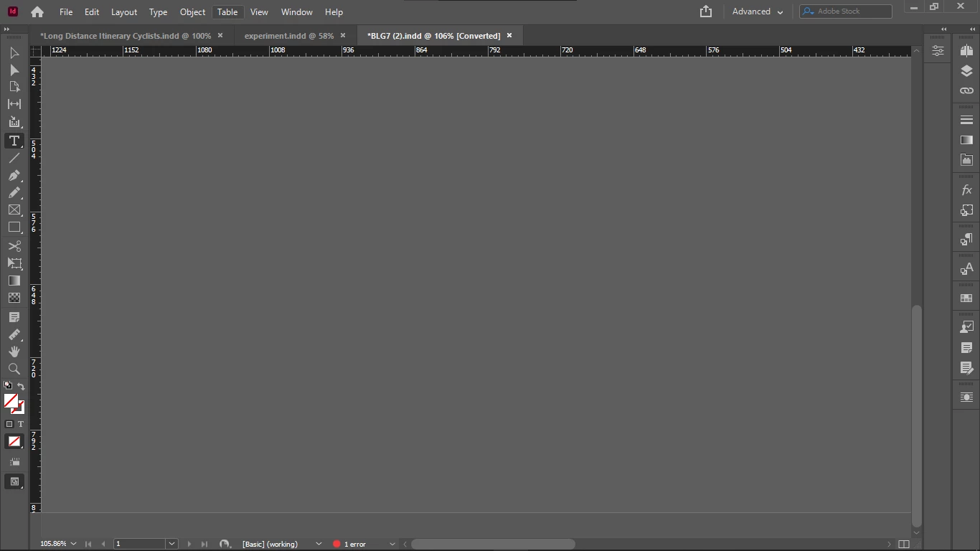Select the Page tool
The width and height of the screenshot is (980, 551).
coord(14,87)
